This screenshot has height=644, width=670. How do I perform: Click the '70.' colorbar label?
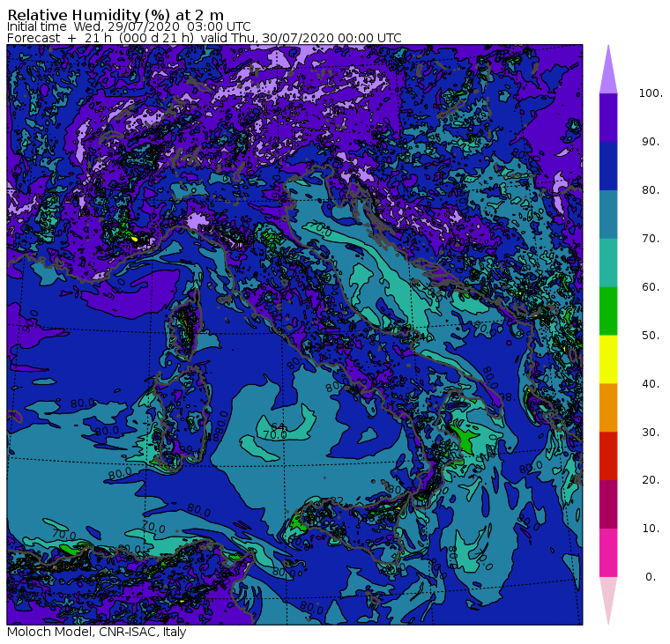(651, 239)
